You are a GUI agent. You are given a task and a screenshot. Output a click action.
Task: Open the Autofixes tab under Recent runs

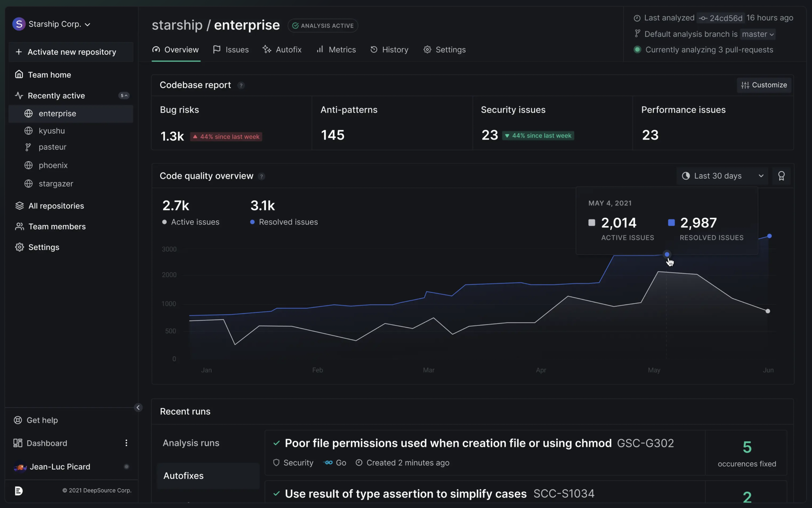pos(183,475)
